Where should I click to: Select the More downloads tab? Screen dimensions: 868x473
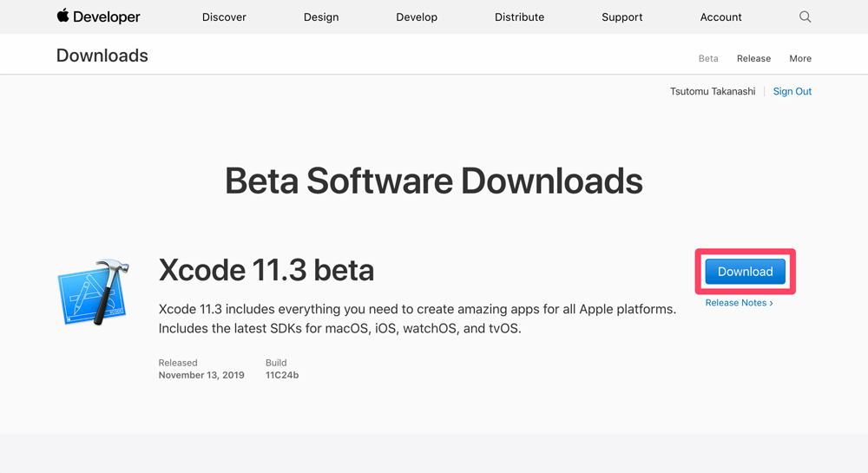click(800, 59)
